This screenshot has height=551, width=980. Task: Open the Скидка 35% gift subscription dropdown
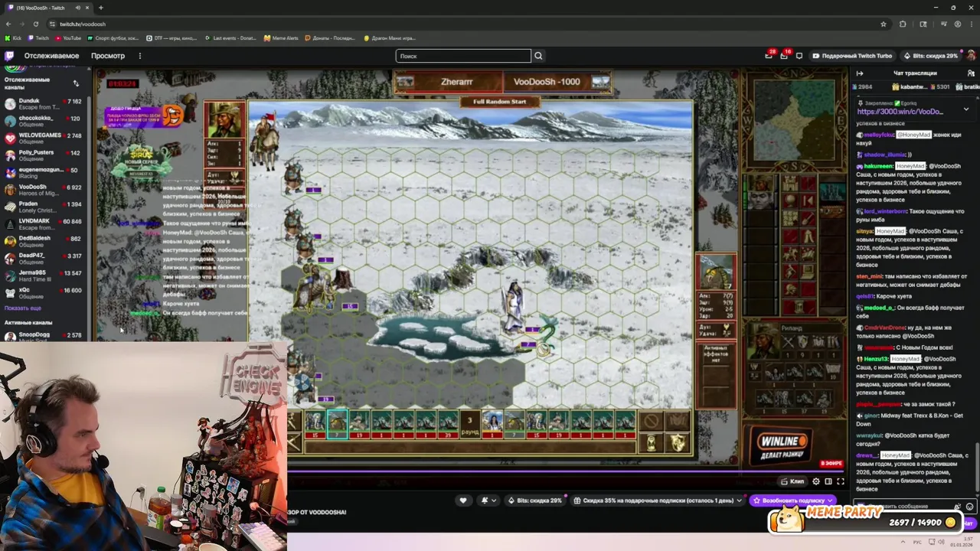pyautogui.click(x=658, y=500)
